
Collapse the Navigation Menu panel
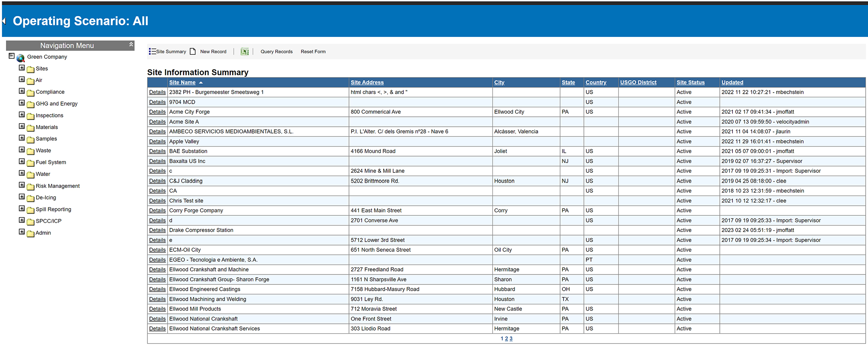coord(131,45)
